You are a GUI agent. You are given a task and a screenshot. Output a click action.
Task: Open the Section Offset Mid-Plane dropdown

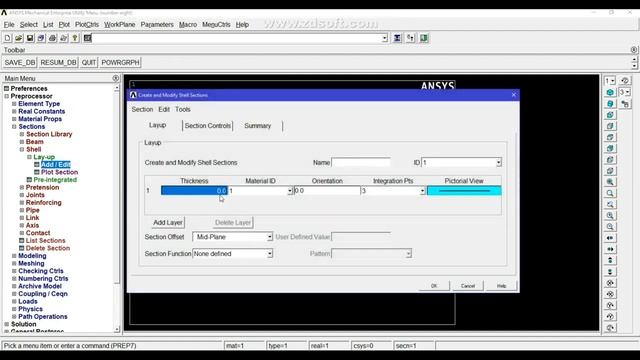(270, 237)
